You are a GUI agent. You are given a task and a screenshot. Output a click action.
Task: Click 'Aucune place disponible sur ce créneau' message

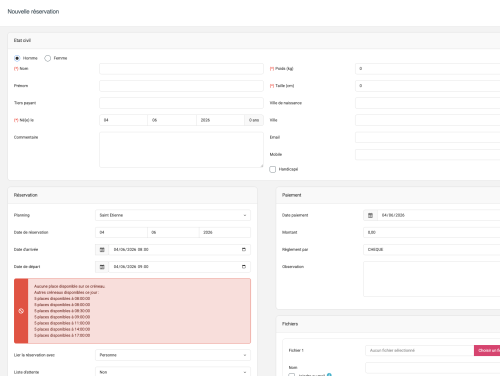[69, 286]
